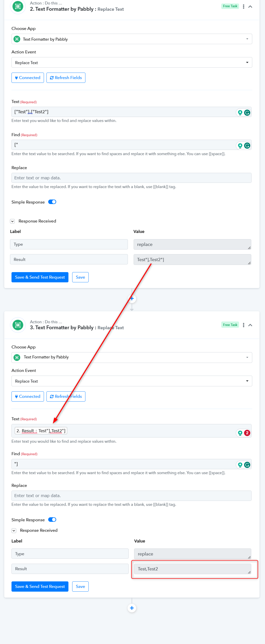265x644 pixels.
Task: Open Choose App dropdown in step 2
Action: (x=132, y=39)
